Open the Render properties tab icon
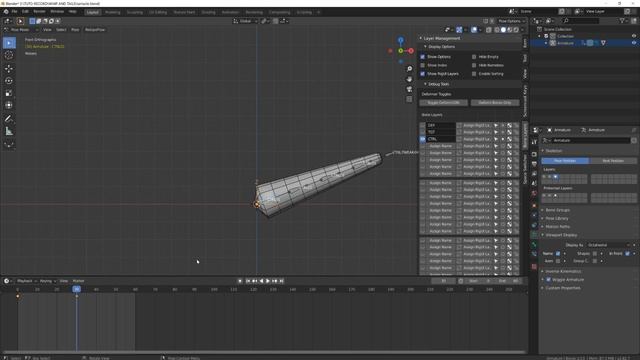Screen dimensions: 640x360 coord(534,154)
